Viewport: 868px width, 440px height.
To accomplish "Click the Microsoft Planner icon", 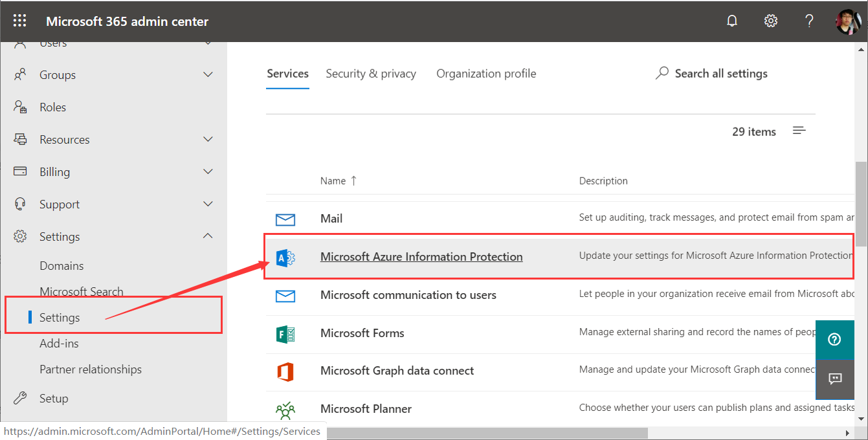I will [285, 409].
